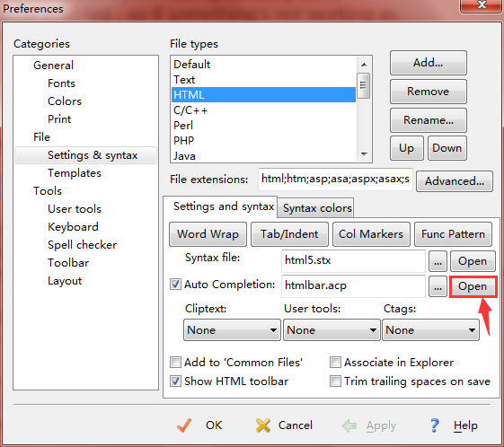
Task: Expand the Ctags dropdown
Action: coord(430,329)
